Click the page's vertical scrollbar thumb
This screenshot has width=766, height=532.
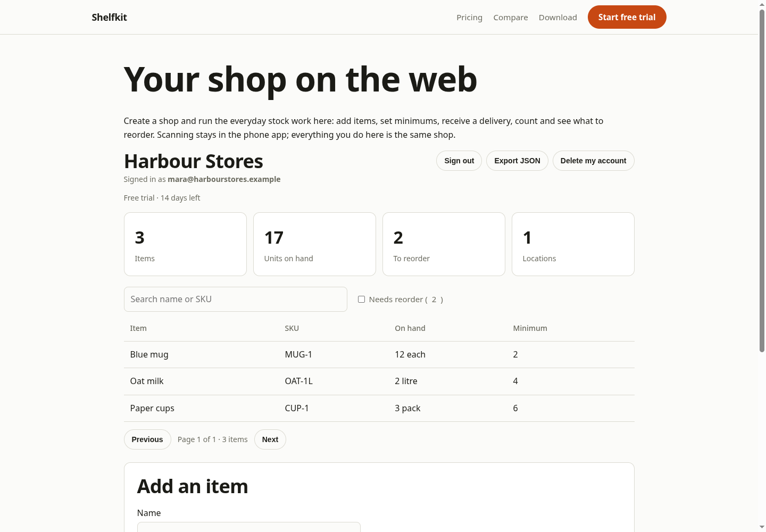(x=762, y=181)
